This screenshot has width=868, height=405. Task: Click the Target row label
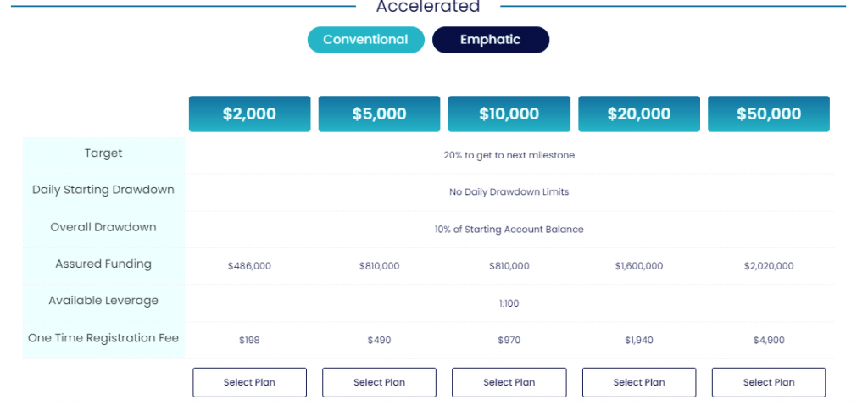point(103,153)
